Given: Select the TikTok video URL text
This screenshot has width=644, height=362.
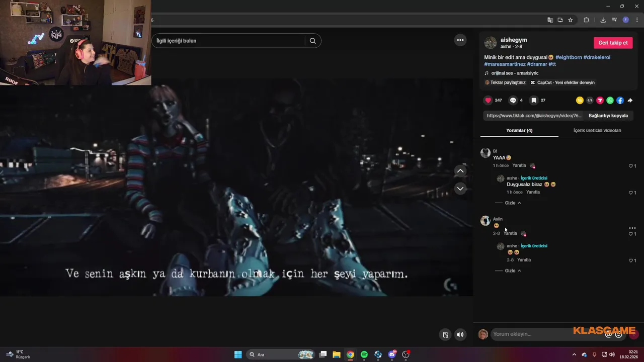Looking at the screenshot, I should (x=534, y=116).
